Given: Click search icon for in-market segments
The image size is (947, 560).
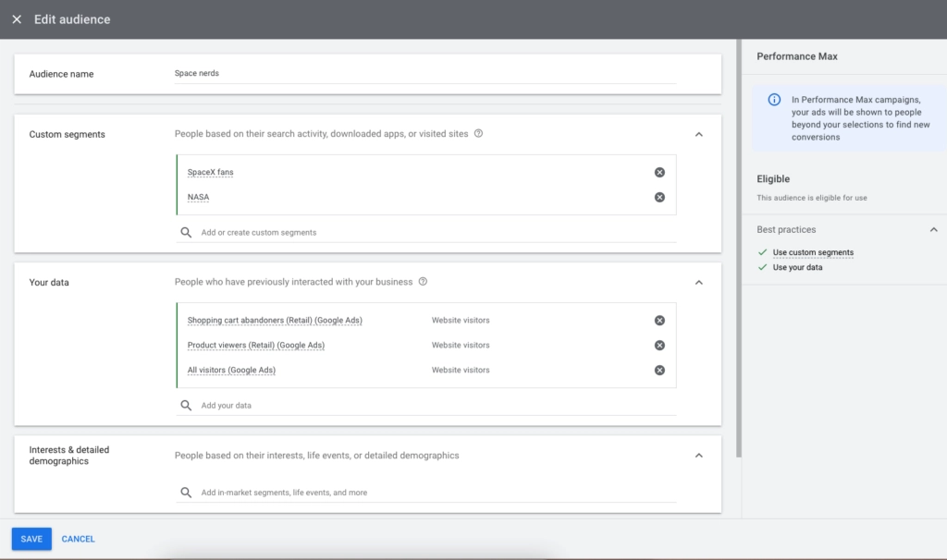Looking at the screenshot, I should pyautogui.click(x=186, y=493).
